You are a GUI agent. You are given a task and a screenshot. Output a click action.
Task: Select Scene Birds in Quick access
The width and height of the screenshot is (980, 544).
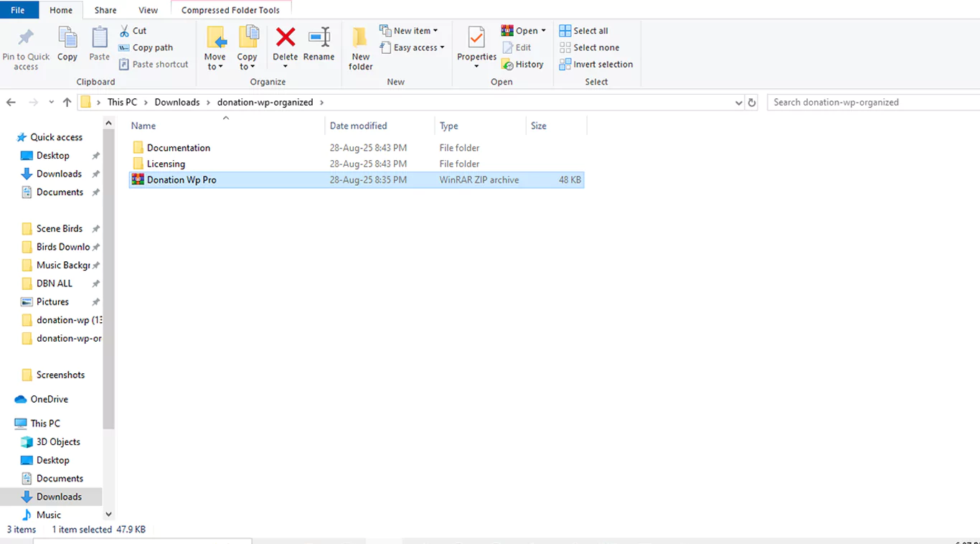(x=59, y=229)
